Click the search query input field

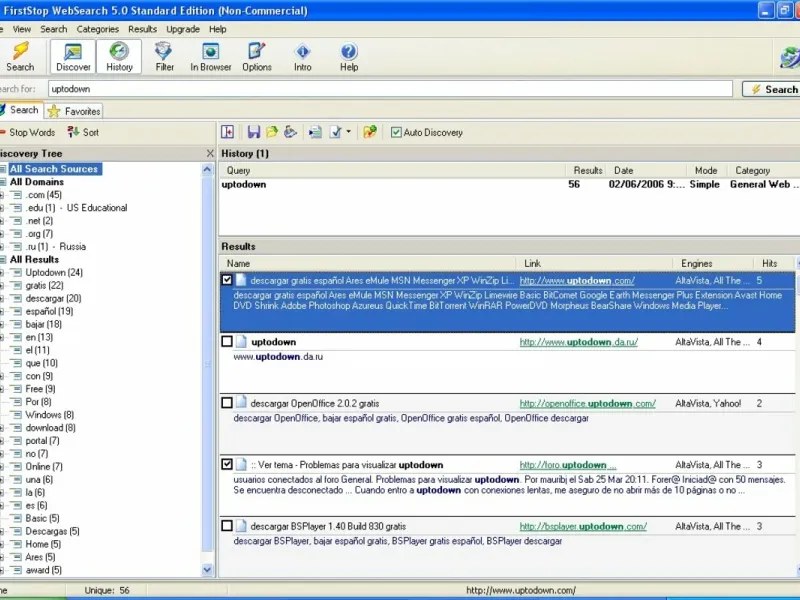[x=390, y=89]
